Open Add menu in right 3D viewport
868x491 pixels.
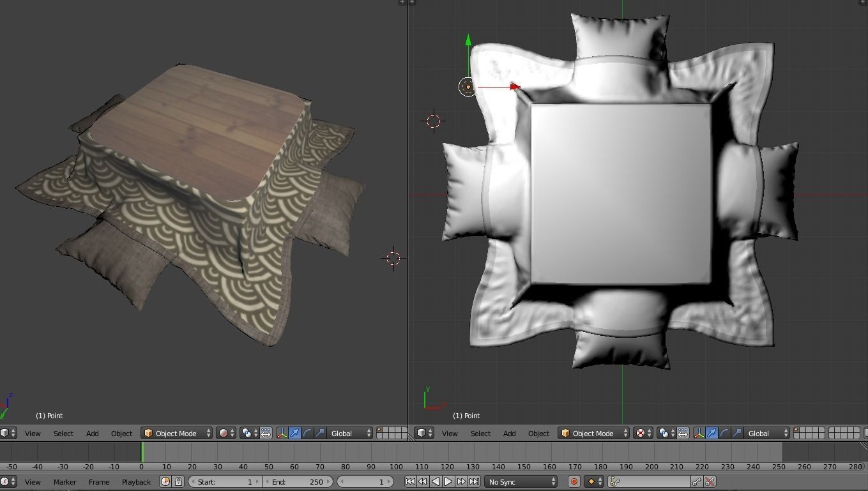509,433
